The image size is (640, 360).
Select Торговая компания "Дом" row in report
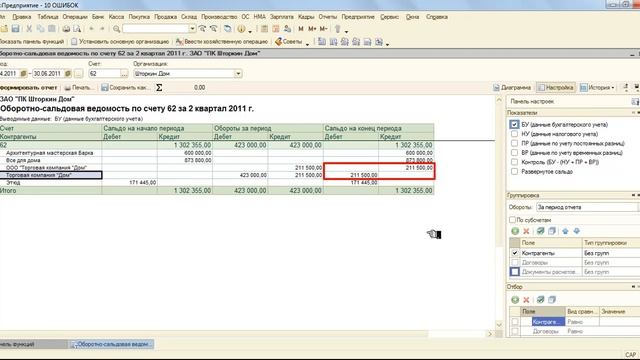(51, 175)
